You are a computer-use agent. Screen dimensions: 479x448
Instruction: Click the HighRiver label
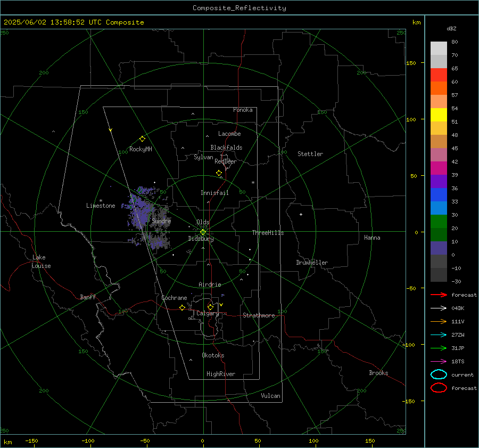point(221,374)
